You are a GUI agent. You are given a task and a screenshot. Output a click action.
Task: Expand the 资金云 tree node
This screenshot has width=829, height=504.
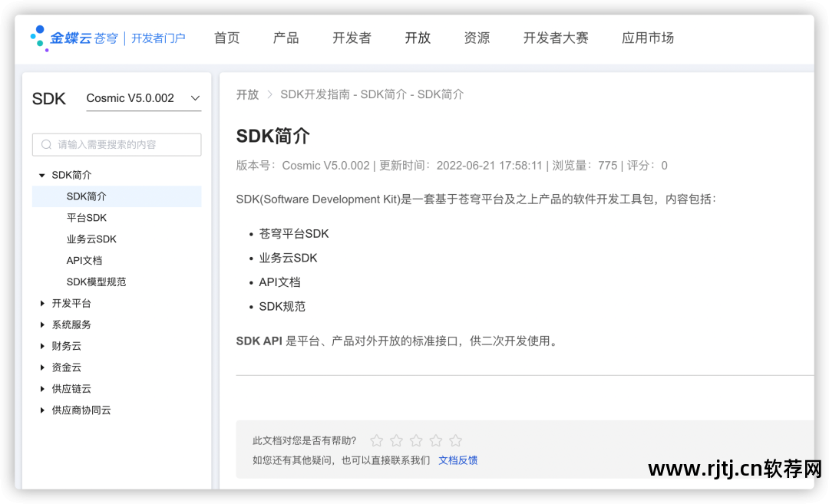coord(41,367)
